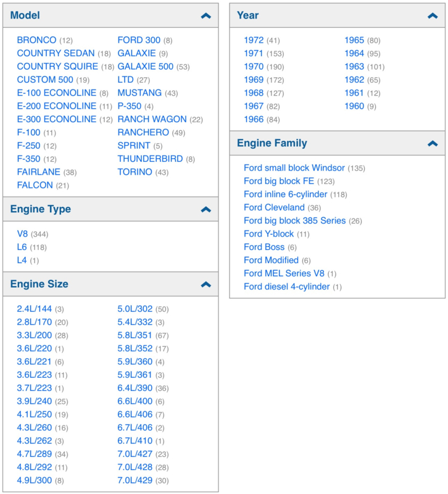
Task: Collapse the Engine Size panel chevron
Action: coord(206,285)
